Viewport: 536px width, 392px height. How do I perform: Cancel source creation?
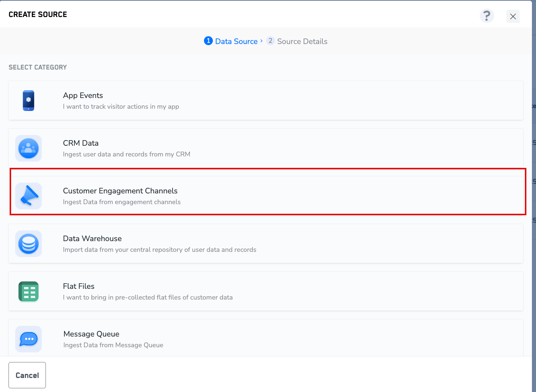coord(27,375)
